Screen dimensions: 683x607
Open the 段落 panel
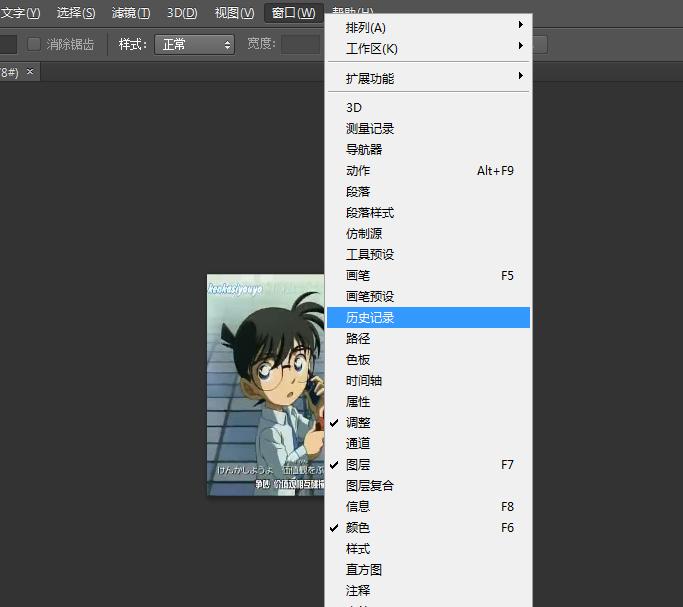point(429,192)
